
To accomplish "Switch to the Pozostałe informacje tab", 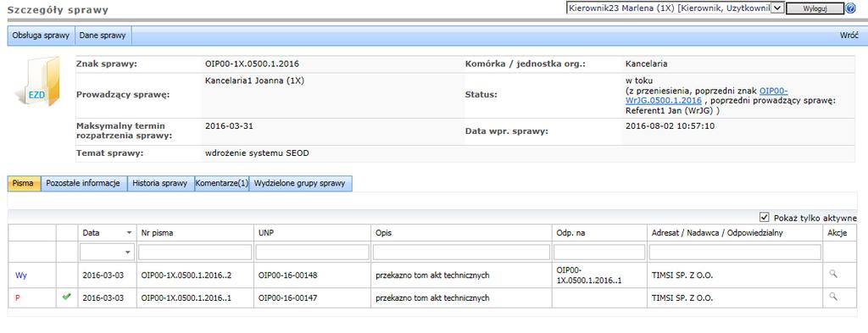I will [84, 184].
